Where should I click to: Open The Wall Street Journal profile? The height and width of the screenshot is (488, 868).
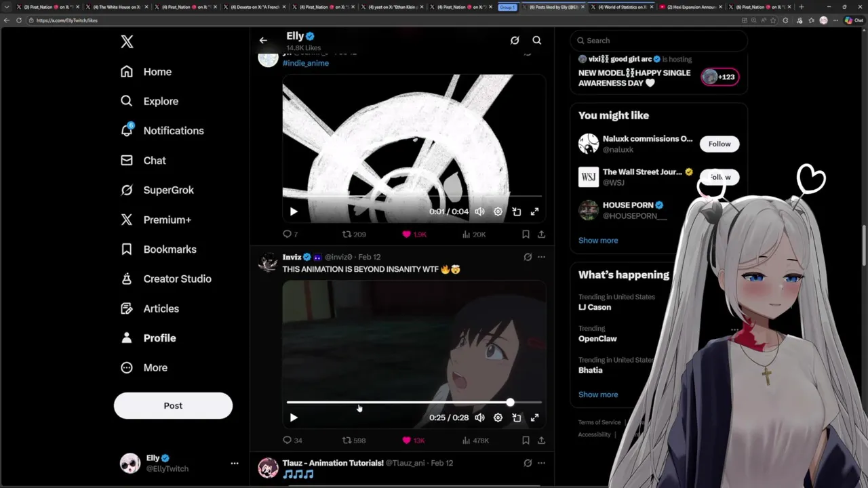tap(642, 172)
